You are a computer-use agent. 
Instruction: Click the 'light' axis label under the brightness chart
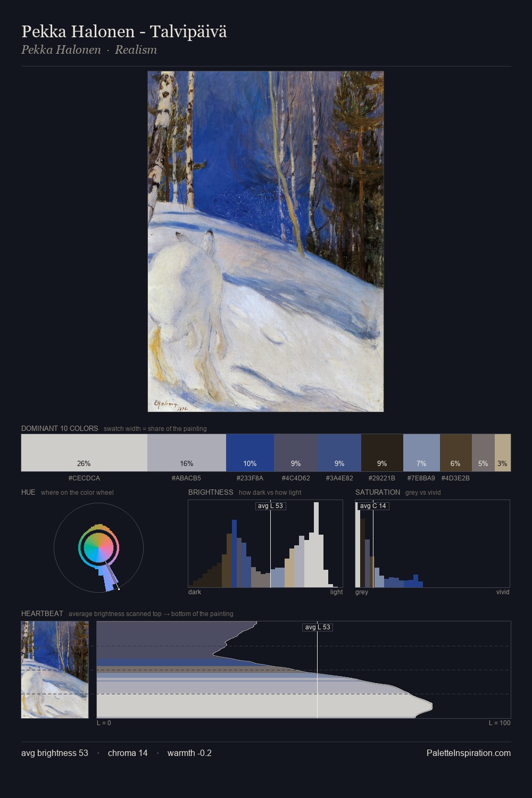[336, 592]
